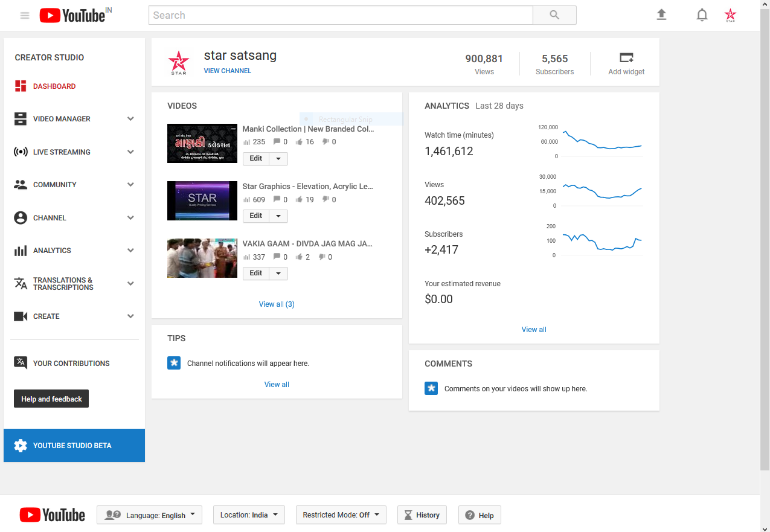
Task: Click the VIEW CHANNEL link
Action: (228, 71)
